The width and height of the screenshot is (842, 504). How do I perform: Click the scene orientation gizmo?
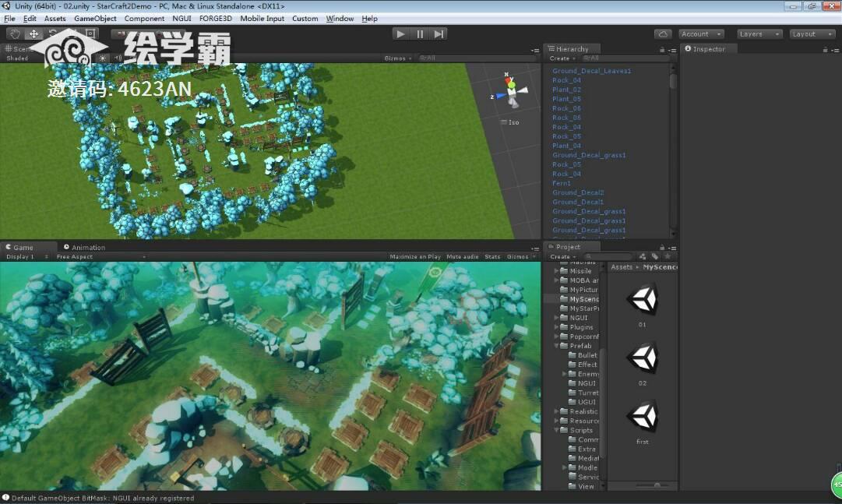511,90
